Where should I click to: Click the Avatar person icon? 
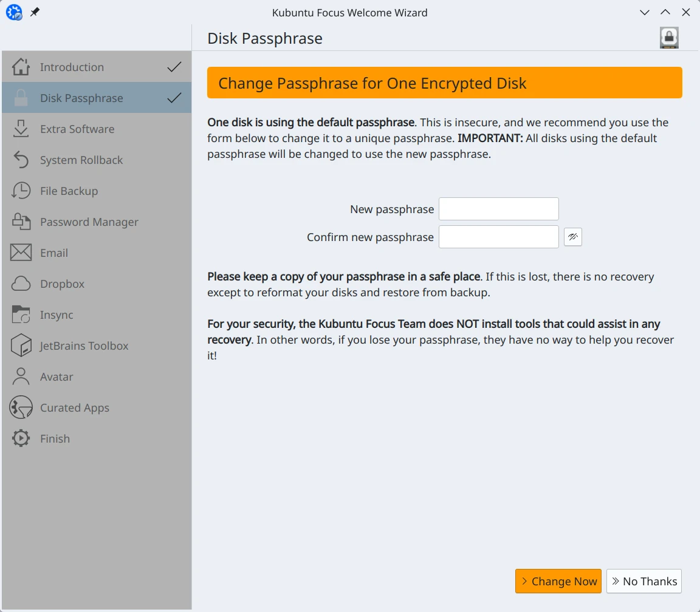(21, 376)
